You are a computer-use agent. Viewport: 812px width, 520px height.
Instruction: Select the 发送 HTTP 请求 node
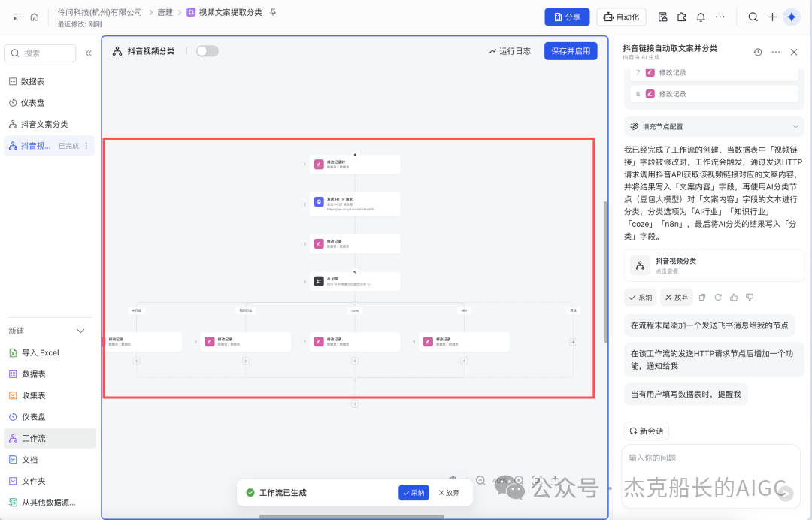(355, 204)
